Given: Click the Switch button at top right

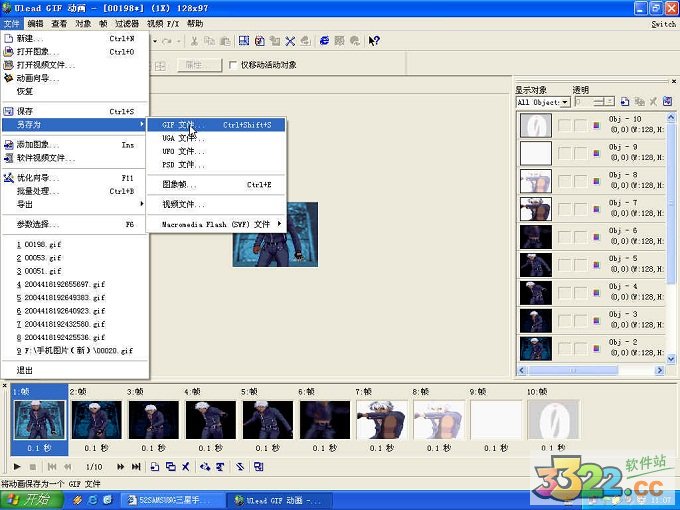Looking at the screenshot, I should coord(662,23).
